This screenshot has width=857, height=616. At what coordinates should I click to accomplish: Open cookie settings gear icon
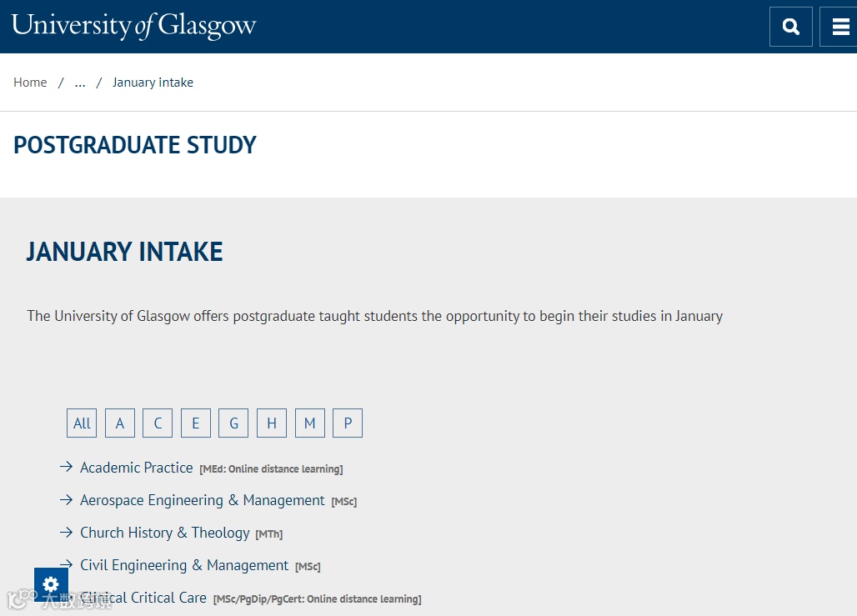coord(51,584)
